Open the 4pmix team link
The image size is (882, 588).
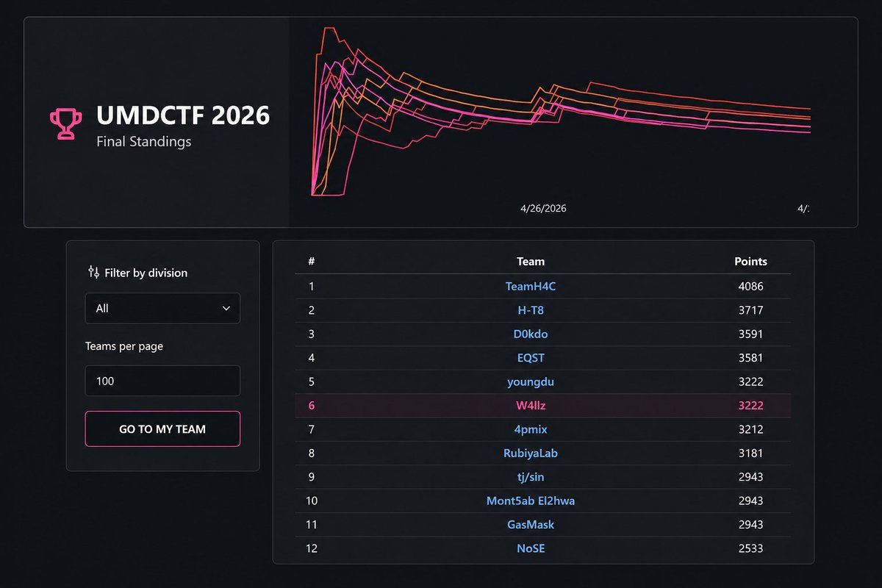531,429
